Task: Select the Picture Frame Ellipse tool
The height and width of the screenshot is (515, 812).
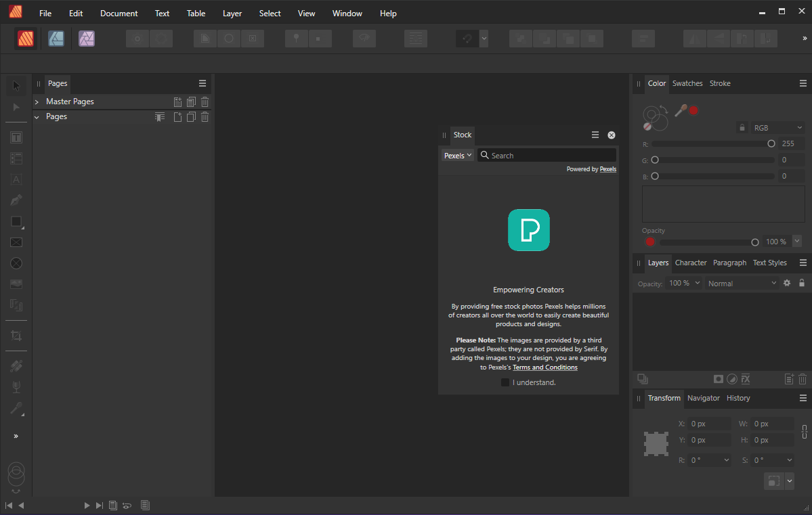Action: 16,263
